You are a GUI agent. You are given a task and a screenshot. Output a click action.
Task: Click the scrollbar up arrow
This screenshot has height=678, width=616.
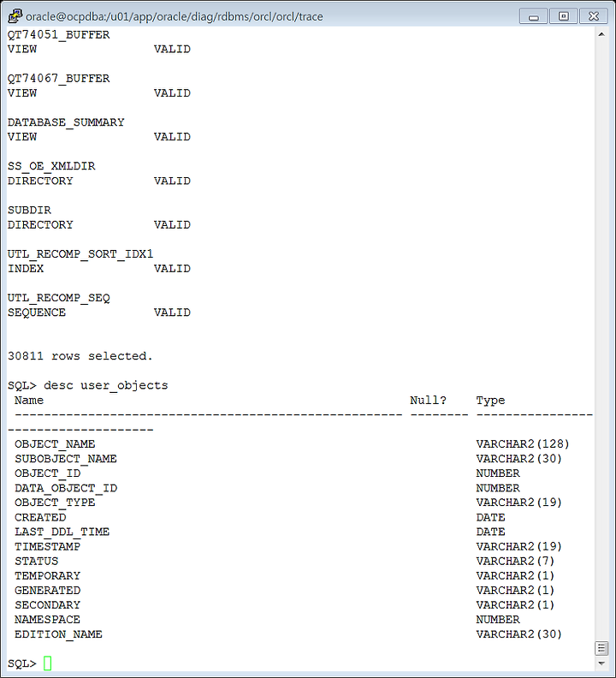pos(601,34)
